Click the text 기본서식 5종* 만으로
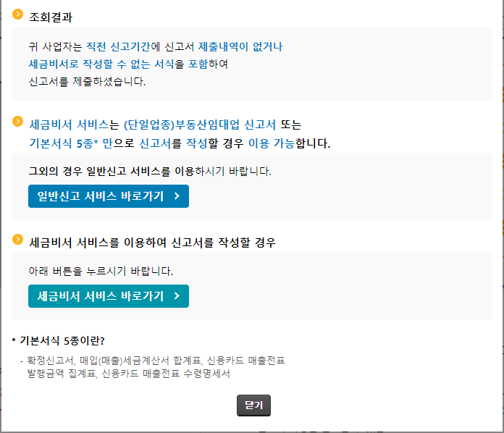504x433 pixels. pyautogui.click(x=82, y=143)
